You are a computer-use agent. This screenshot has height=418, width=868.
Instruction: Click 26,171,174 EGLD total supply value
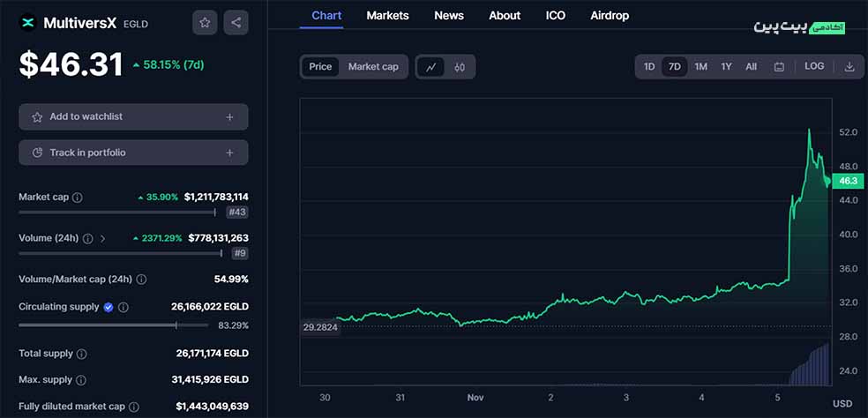pyautogui.click(x=212, y=354)
